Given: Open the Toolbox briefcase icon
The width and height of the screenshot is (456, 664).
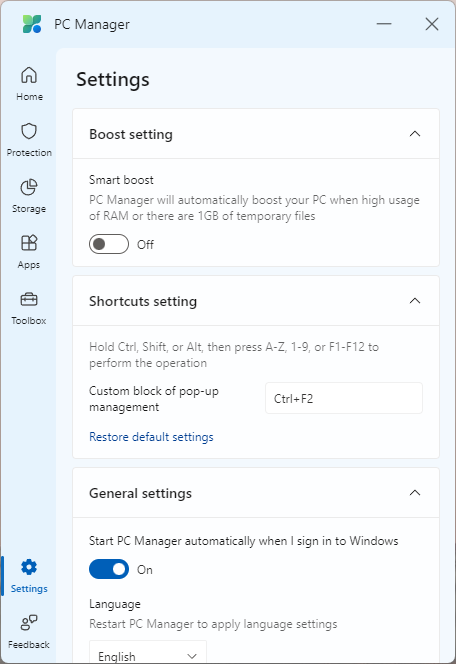Looking at the screenshot, I should click(29, 299).
